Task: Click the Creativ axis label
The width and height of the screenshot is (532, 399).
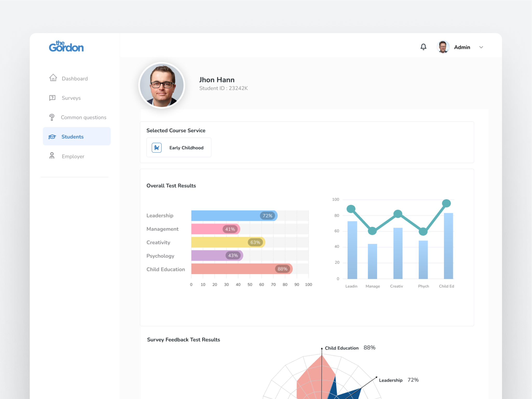Action: [x=397, y=286]
